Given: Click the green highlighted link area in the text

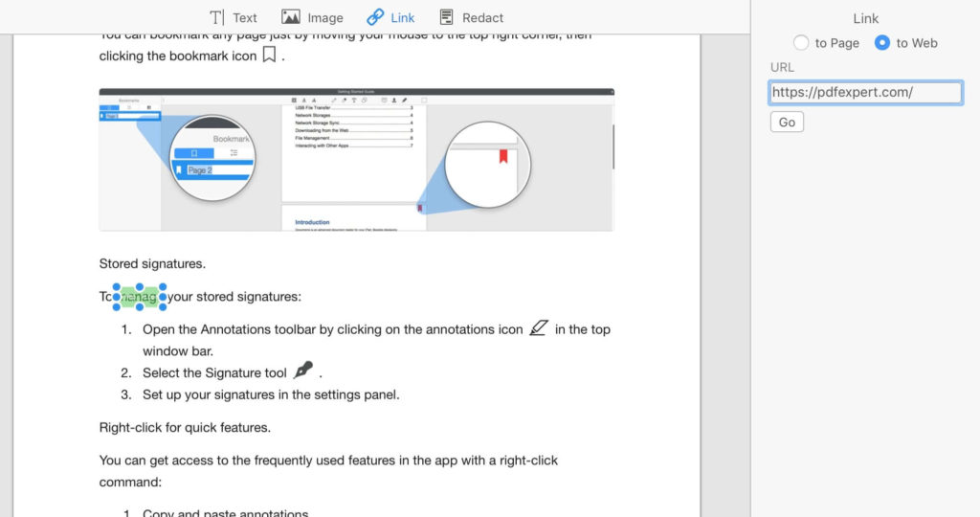Looking at the screenshot, I should point(140,298).
